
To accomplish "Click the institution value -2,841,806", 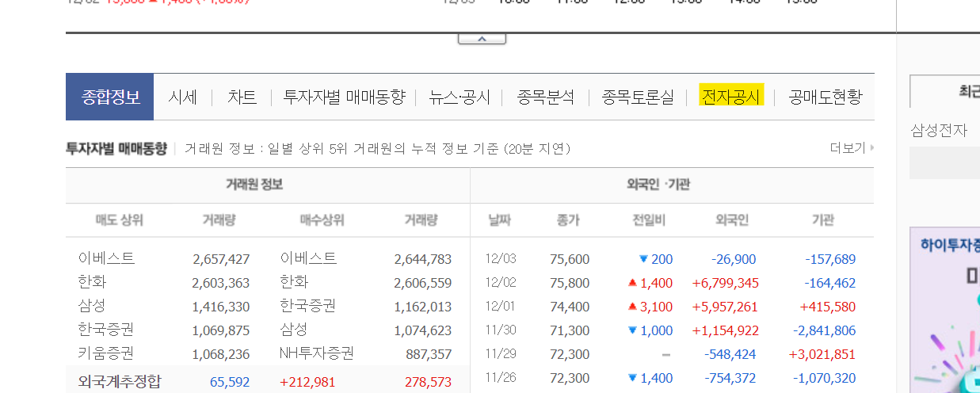I will click(x=824, y=330).
